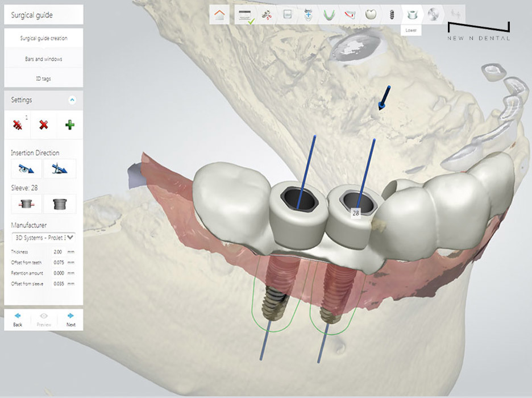
Task: Click the single red X remove icon
Action: [x=44, y=125]
